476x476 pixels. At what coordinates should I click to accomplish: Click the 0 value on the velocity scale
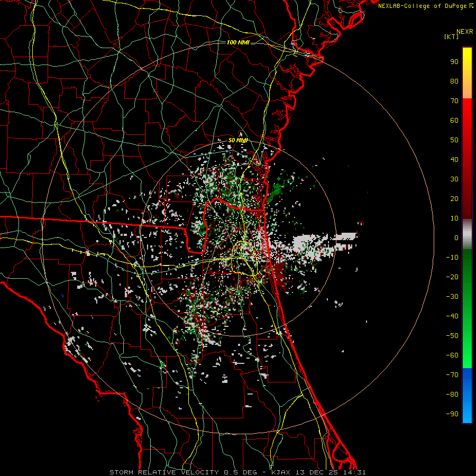pyautogui.click(x=456, y=237)
